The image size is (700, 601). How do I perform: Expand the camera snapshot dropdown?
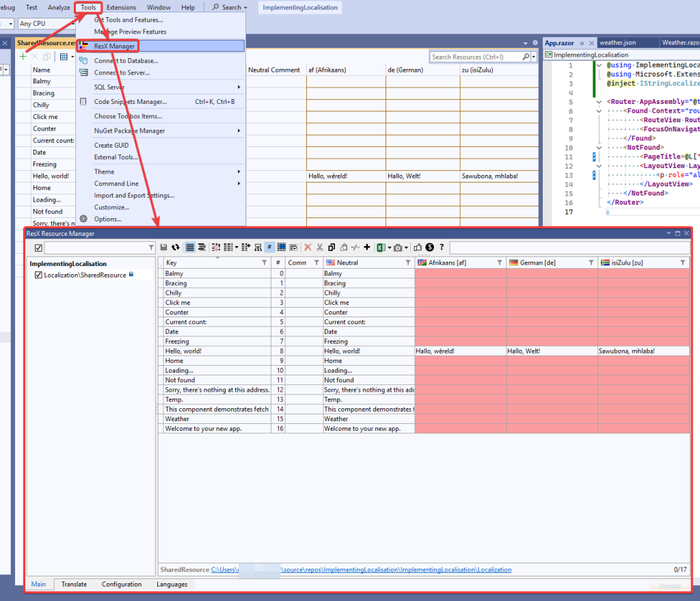[407, 248]
